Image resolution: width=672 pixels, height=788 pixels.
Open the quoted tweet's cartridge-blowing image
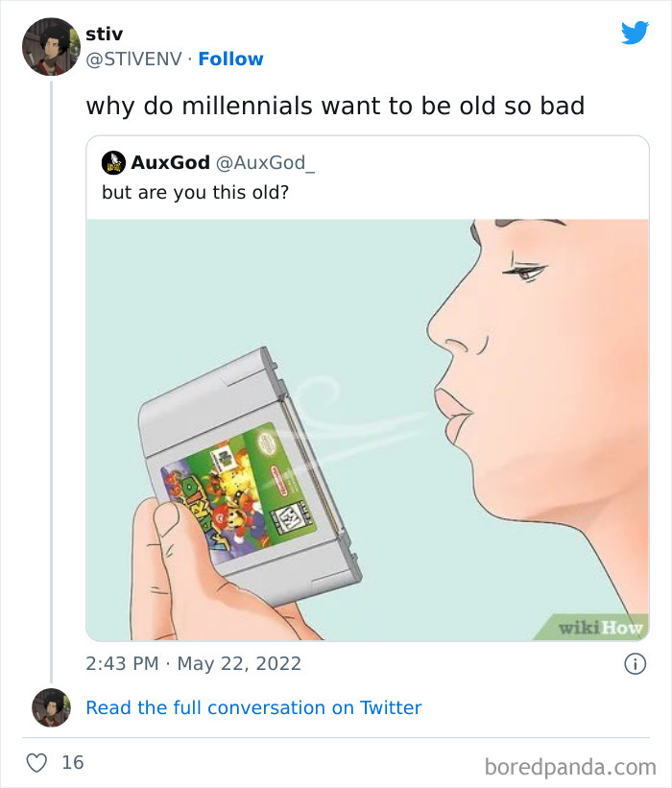tap(368, 429)
